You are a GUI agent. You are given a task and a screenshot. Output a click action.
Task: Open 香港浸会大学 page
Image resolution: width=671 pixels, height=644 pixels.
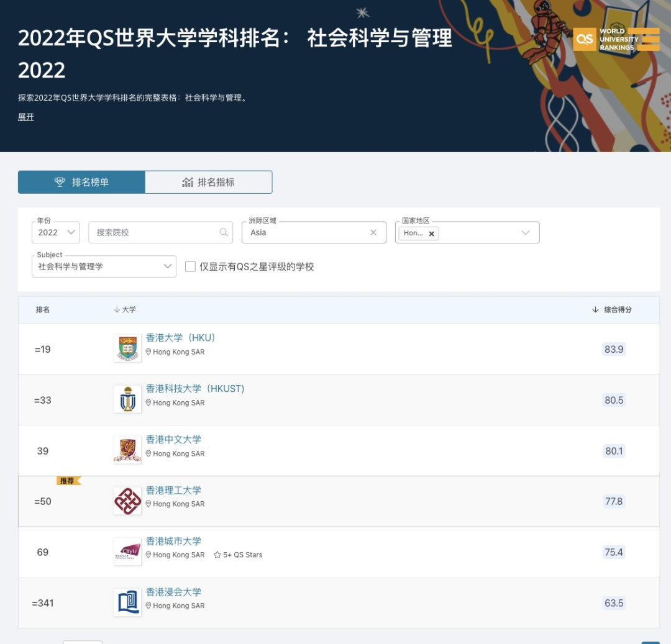173,592
